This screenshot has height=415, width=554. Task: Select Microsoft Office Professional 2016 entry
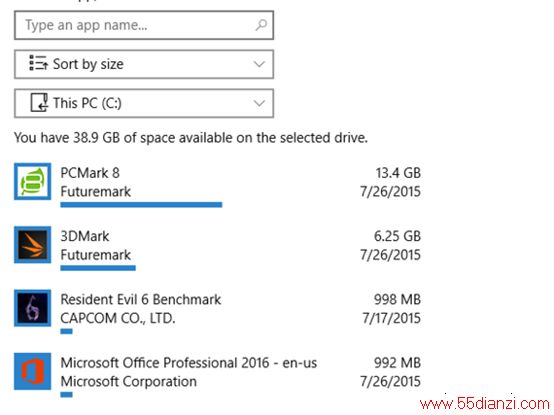(x=218, y=375)
